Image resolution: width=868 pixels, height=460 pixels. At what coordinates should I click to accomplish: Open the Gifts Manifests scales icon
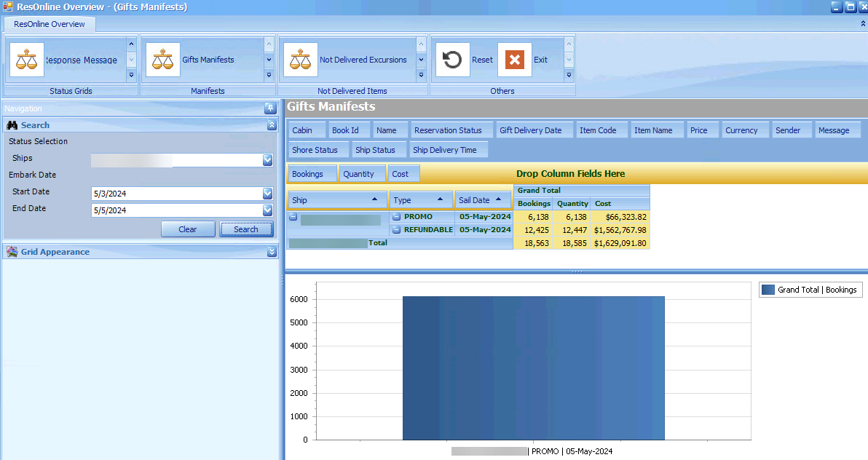163,60
